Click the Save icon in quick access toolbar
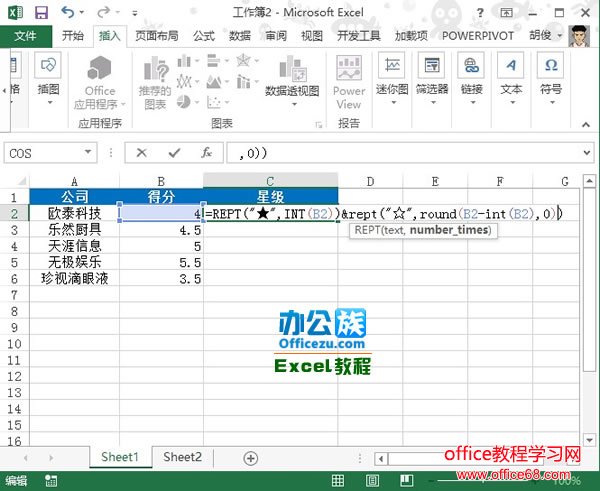 pos(41,13)
